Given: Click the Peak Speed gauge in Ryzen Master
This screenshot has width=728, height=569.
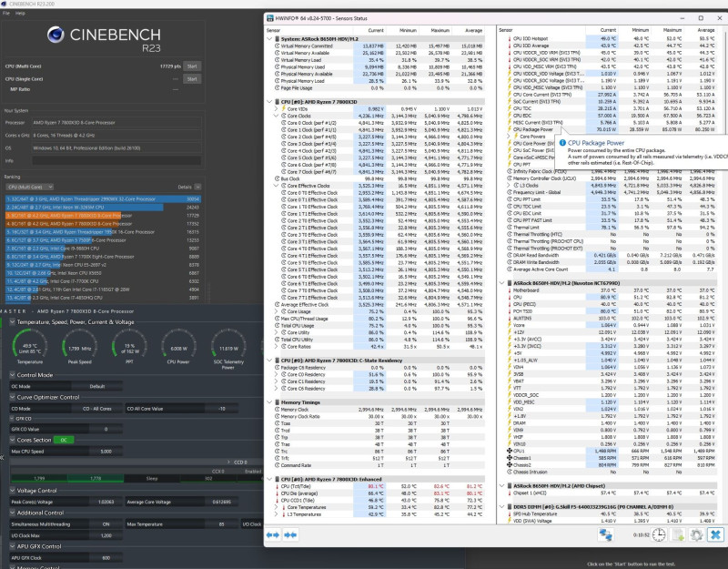Looking at the screenshot, I should (x=79, y=346).
